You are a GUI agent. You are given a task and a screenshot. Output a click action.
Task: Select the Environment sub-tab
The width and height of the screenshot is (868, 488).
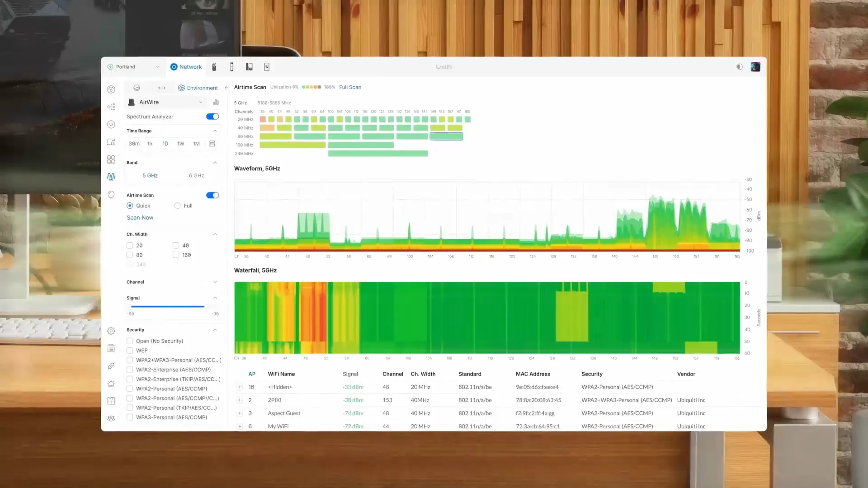[x=198, y=88]
